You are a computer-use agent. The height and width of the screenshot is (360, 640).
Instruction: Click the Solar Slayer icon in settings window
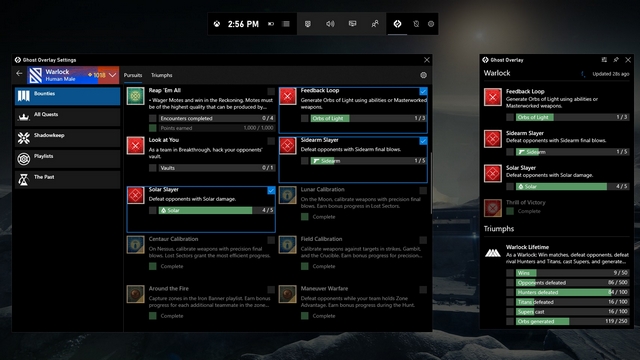pos(135,195)
